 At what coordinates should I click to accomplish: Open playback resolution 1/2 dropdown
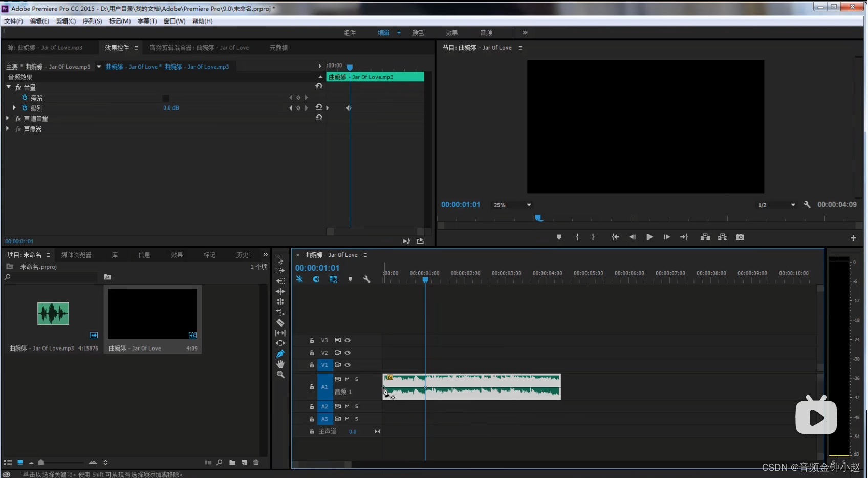tap(777, 205)
